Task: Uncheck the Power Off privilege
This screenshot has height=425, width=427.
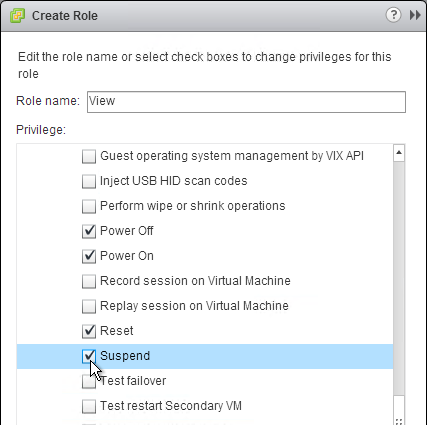Action: tap(89, 231)
